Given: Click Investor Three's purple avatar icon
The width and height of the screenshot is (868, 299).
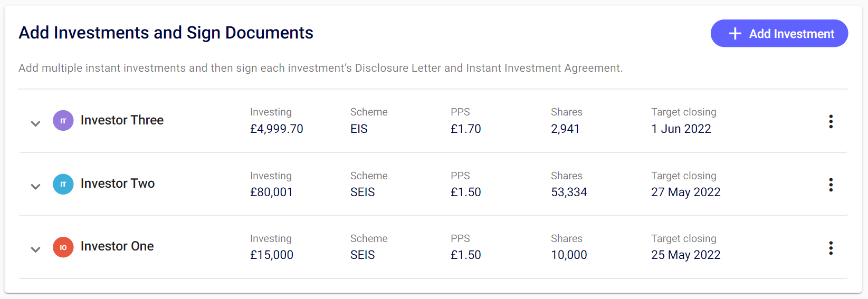Looking at the screenshot, I should click(x=63, y=121).
